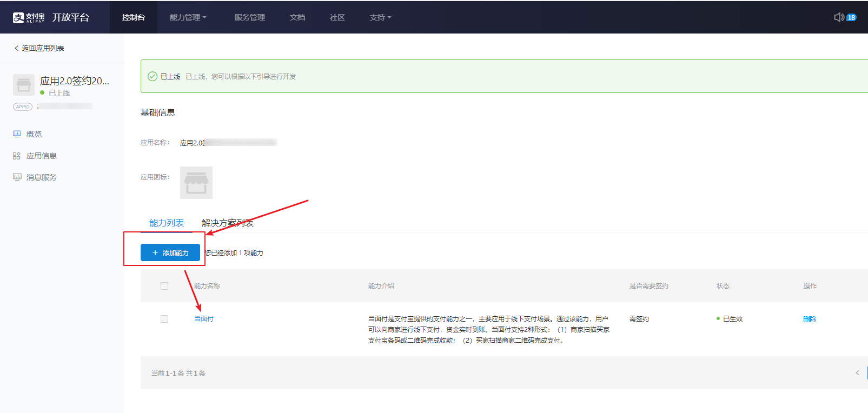Viewport: 868px width, 413px height.
Task: Click the 应用图标 store thumbnail
Action: (x=196, y=183)
